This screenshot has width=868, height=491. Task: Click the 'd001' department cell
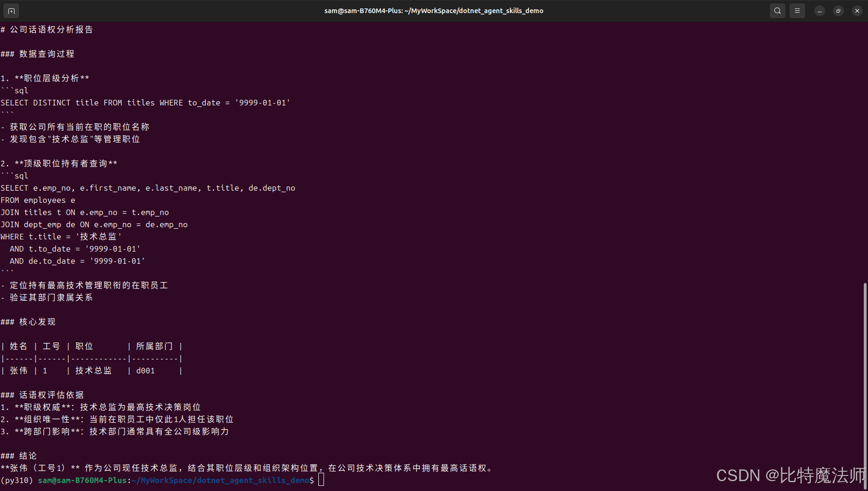click(146, 371)
